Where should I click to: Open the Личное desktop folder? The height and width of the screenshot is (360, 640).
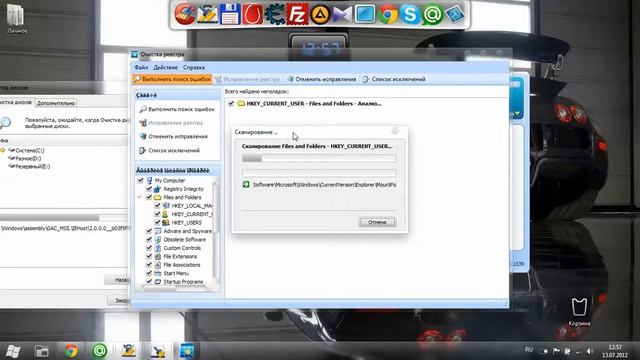(16, 19)
